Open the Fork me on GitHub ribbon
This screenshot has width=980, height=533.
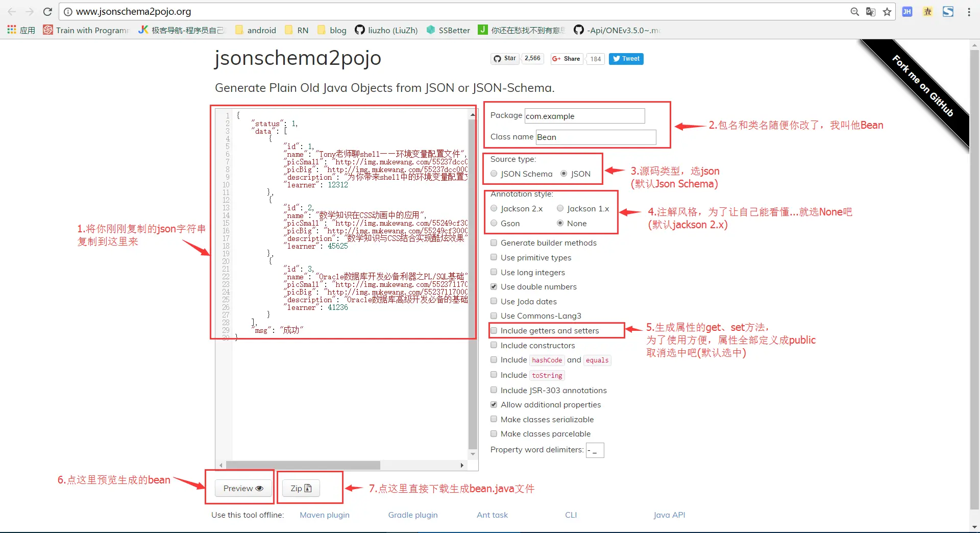point(922,86)
